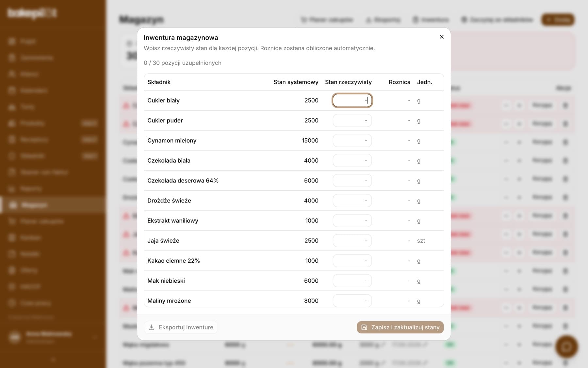This screenshot has height=368, width=588.
Task: Click the download icon in Eksportuj inwenture
Action: pos(152,327)
